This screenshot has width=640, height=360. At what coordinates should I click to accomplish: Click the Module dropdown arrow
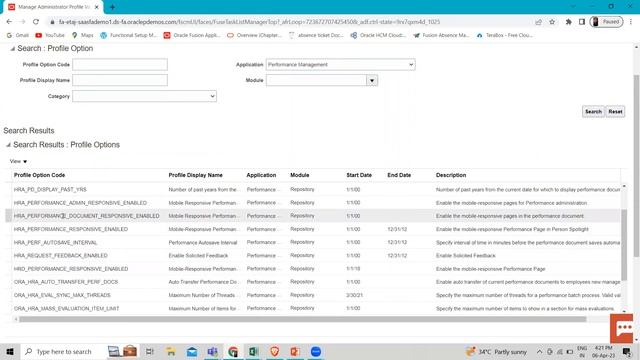(372, 80)
